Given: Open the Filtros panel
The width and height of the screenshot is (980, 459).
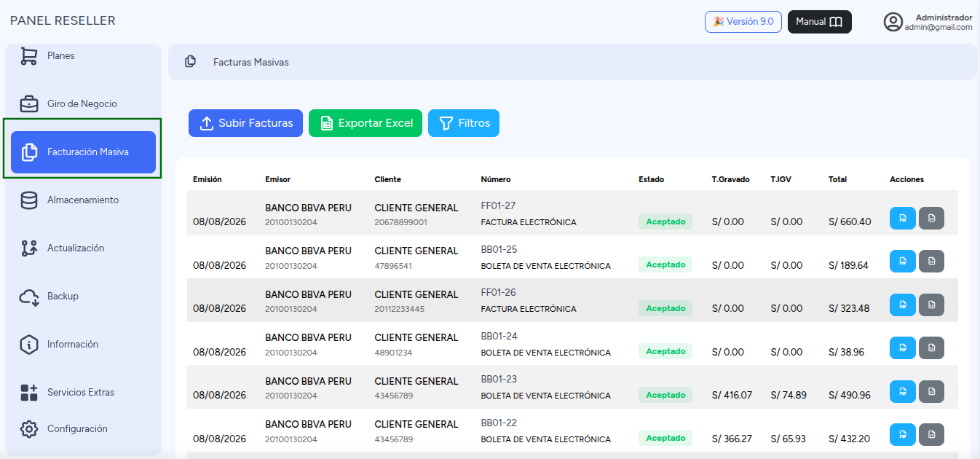Looking at the screenshot, I should click(x=464, y=123).
